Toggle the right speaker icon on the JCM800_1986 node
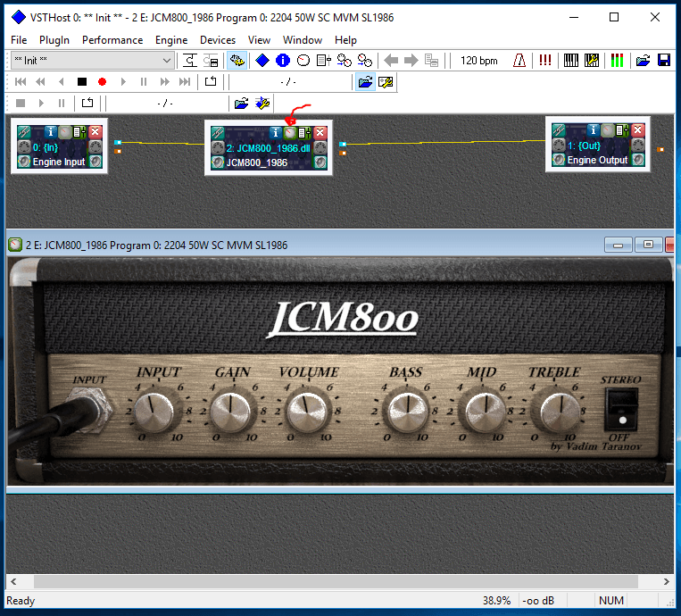 (320, 162)
